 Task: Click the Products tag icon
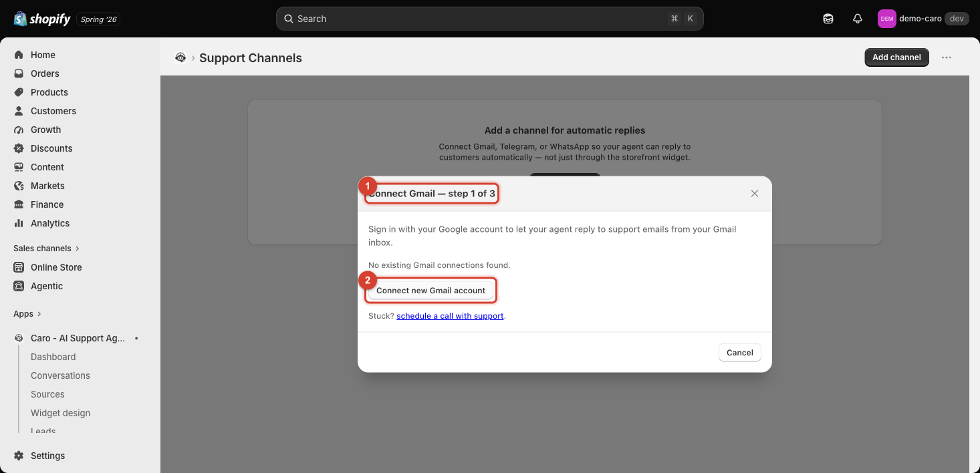19,92
